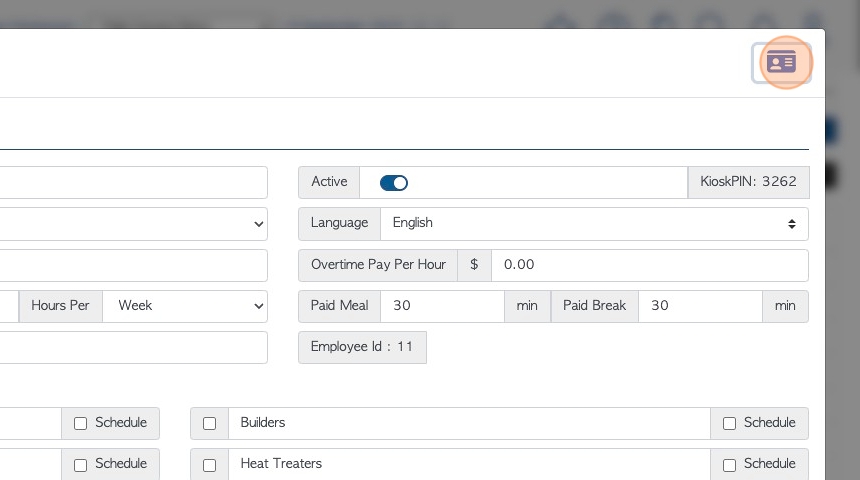Image resolution: width=860 pixels, height=480 pixels.
Task: Open the Hours Per Week dropdown
Action: [185, 306]
